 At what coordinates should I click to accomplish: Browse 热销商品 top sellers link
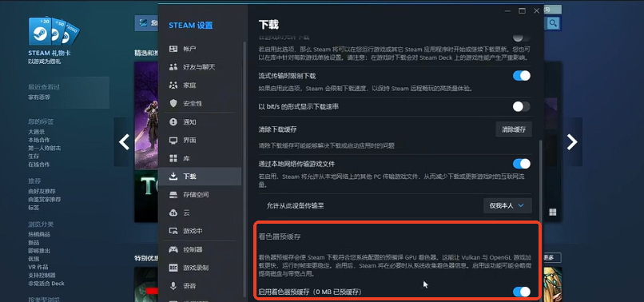(39, 234)
